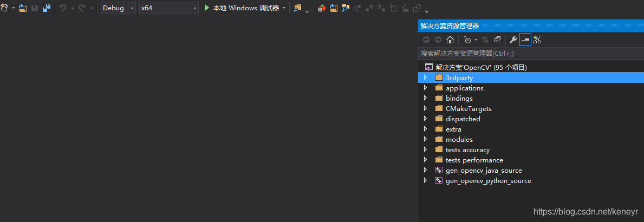Image resolution: width=644 pixels, height=222 pixels.
Task: Click the Find in Files folder icon
Action: [297, 8]
